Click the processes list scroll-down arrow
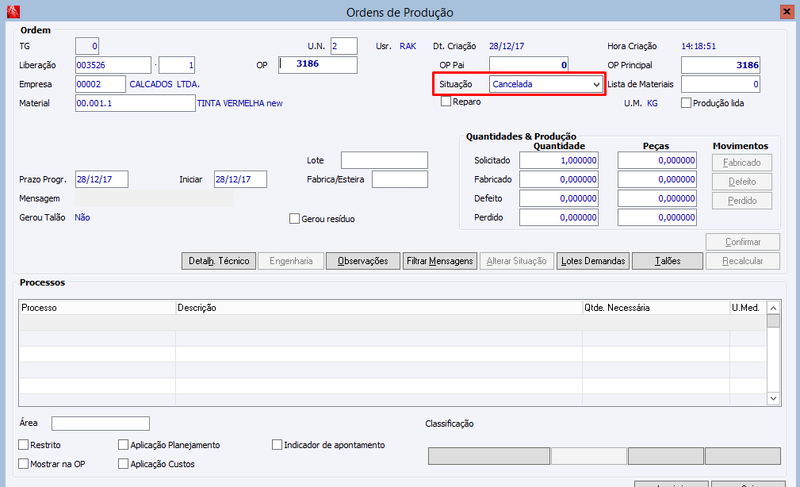The height and width of the screenshot is (487, 800). (773, 398)
